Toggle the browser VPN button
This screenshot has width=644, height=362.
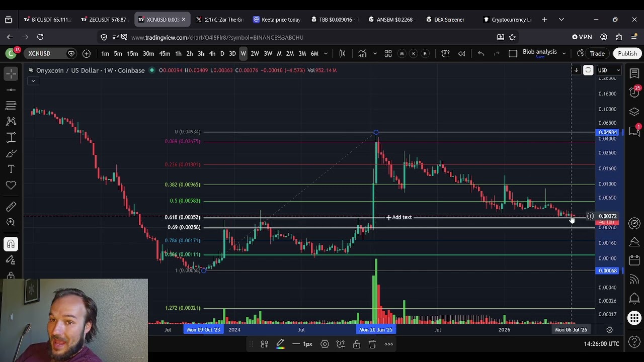(x=582, y=37)
